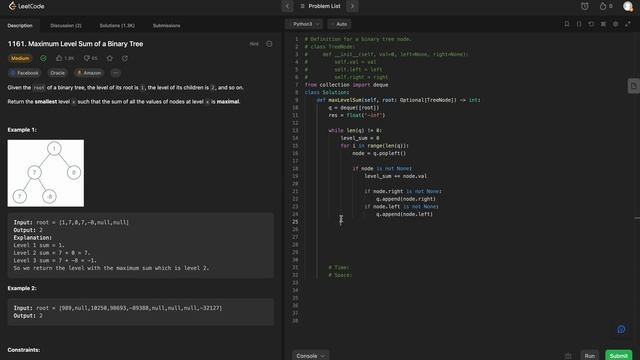Open the timer clock icon
The width and height of the screenshot is (640, 360).
584,6
